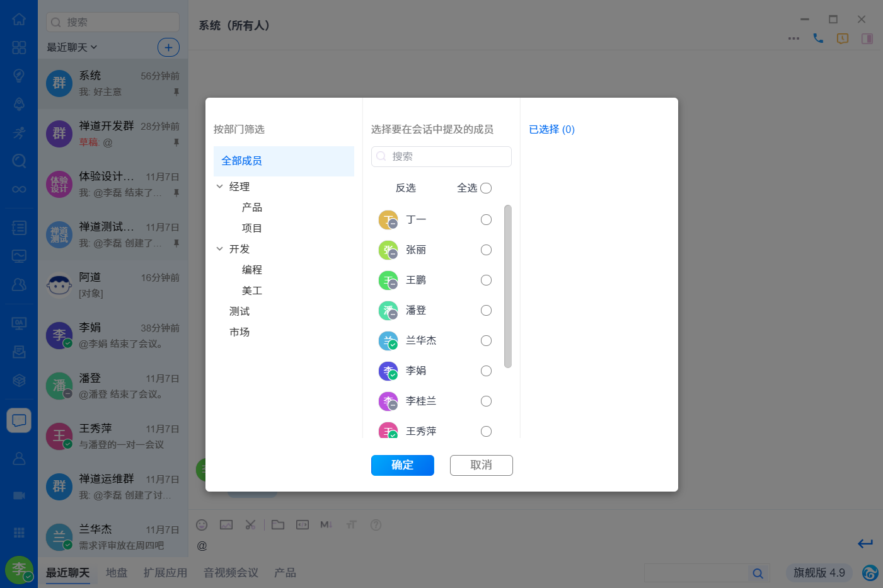The height and width of the screenshot is (588, 883).
Task: Open the apps grid icon in the sidebar
Action: click(19, 533)
